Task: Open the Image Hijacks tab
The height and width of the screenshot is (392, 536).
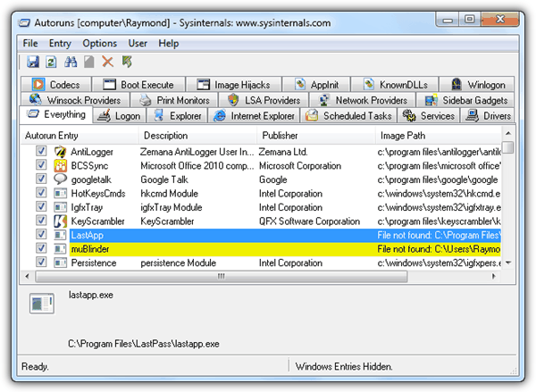Action: tap(233, 85)
